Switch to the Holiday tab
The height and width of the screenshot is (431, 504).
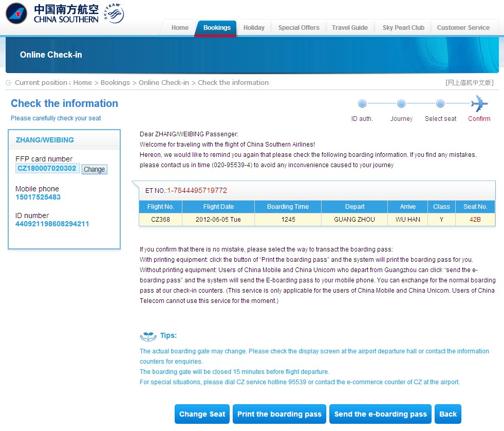pyautogui.click(x=254, y=28)
